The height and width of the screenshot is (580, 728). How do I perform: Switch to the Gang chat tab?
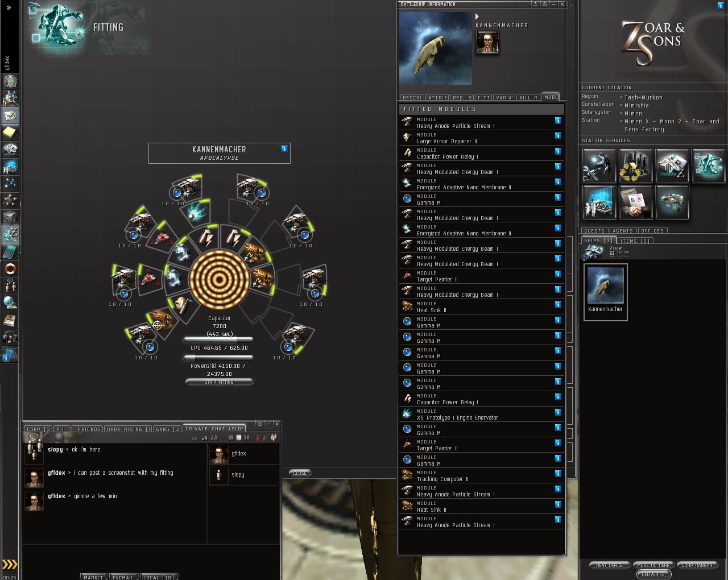[168, 429]
